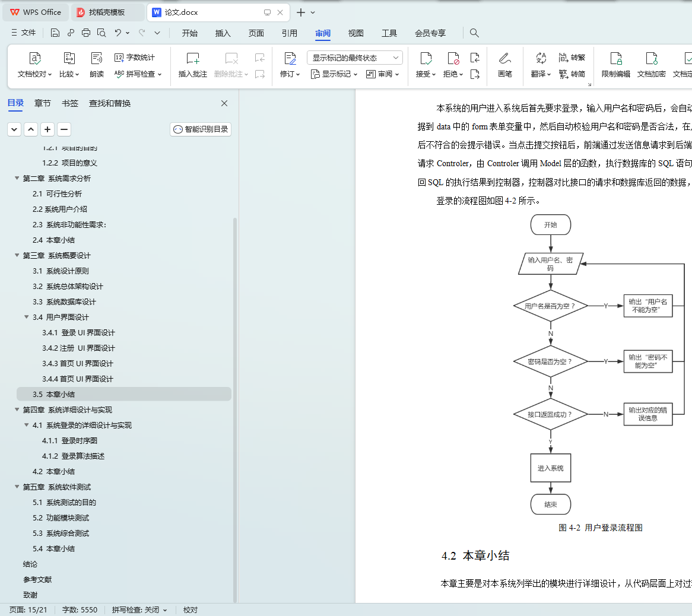The image size is (692, 616).
Task: Open 文档校对 tool
Action: (x=35, y=65)
